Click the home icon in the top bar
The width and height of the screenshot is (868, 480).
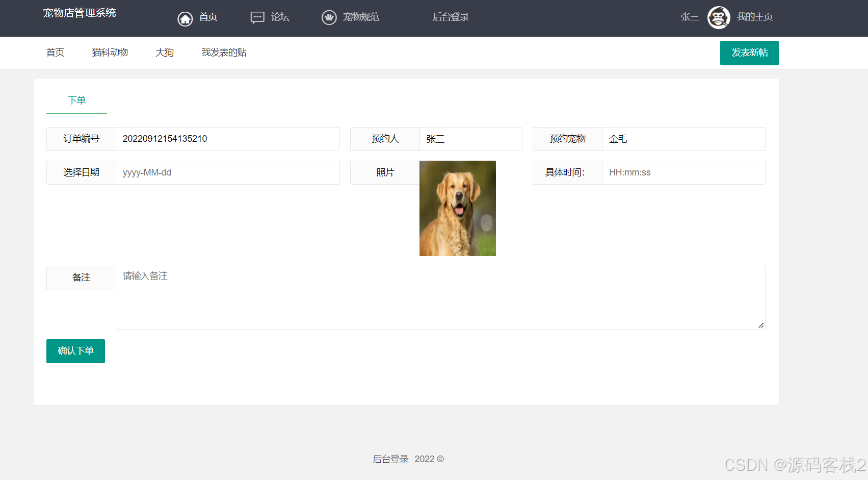[185, 19]
